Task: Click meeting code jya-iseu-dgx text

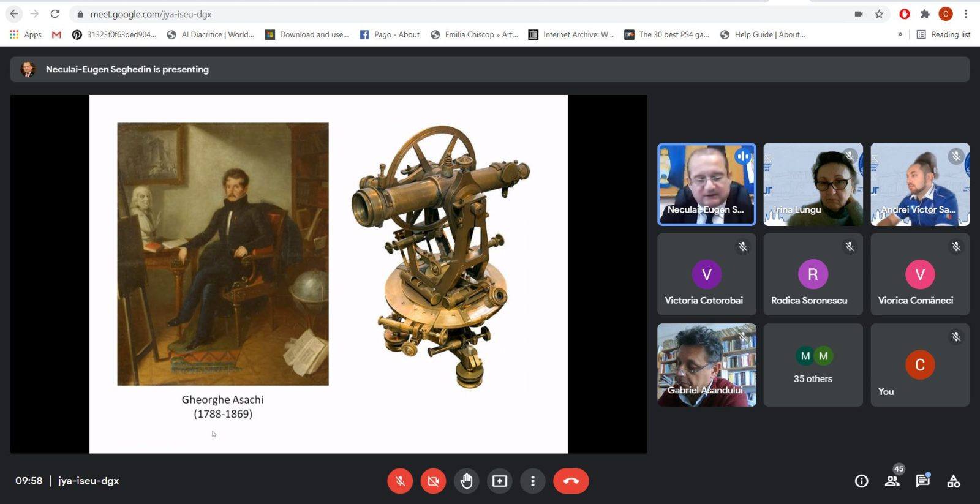Action: coord(89,481)
